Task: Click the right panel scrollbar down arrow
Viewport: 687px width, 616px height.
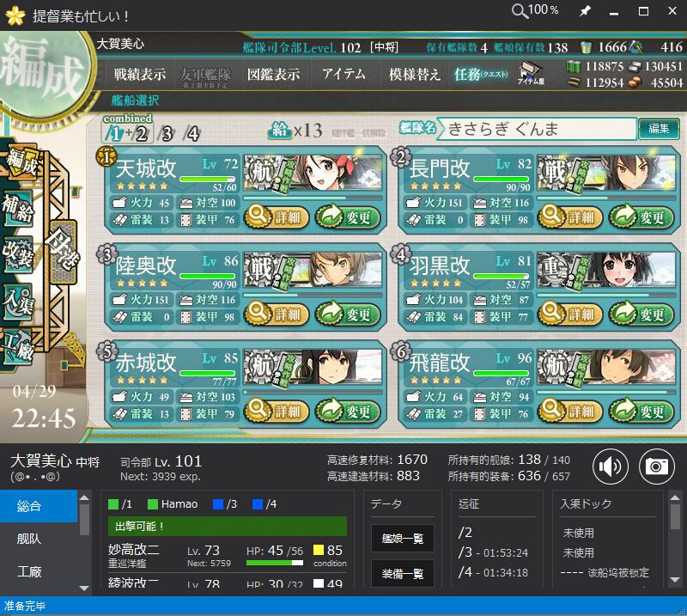Action: pos(675,580)
